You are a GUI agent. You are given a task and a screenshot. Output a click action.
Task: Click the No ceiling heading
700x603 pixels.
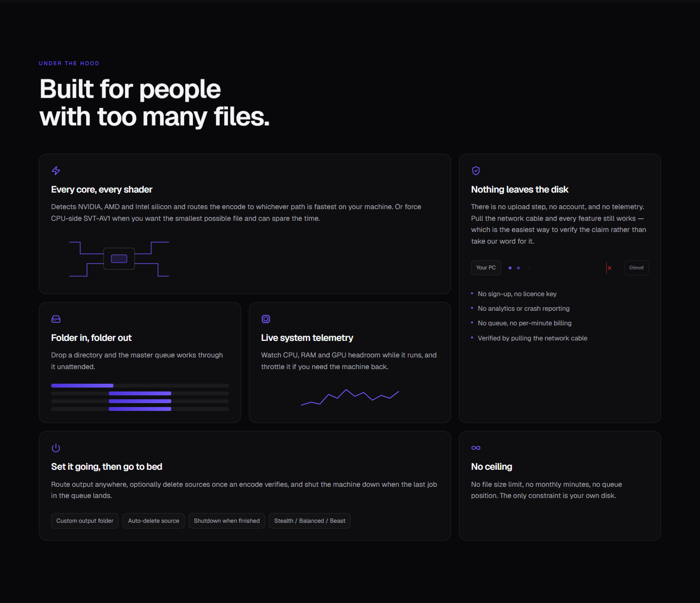[x=491, y=467]
